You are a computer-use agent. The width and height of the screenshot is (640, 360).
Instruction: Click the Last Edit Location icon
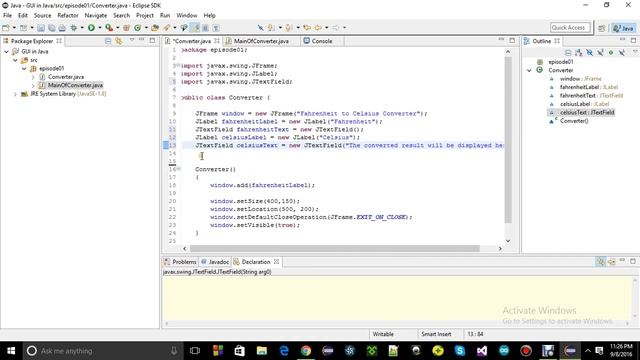tap(307, 28)
